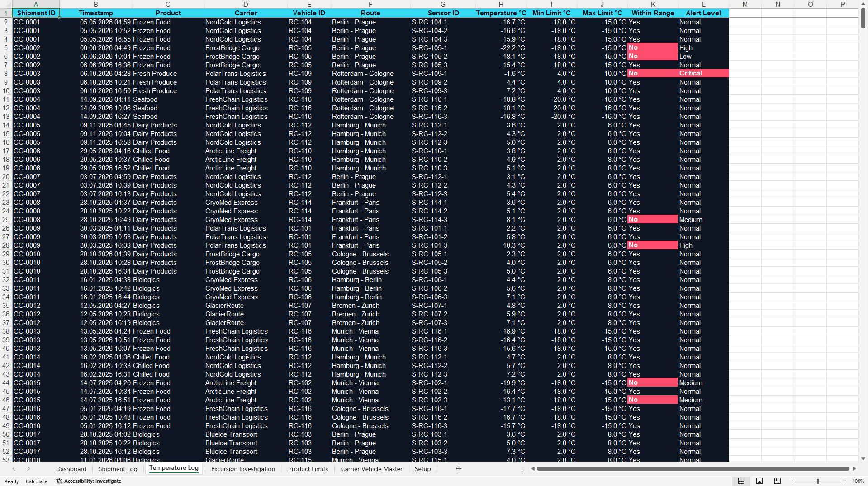This screenshot has height=486, width=868.
Task: Switch to Page Break Preview icon
Action: 778,481
